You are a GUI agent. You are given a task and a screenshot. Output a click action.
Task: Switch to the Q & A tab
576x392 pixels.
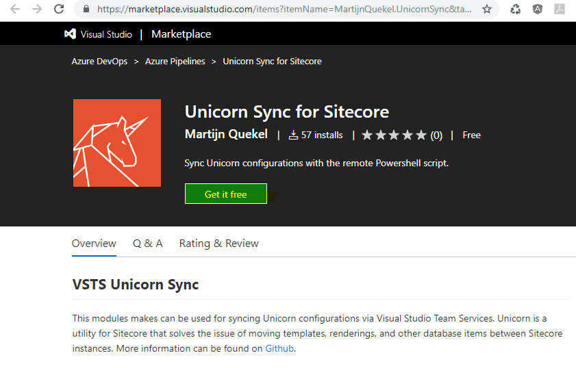coord(148,244)
